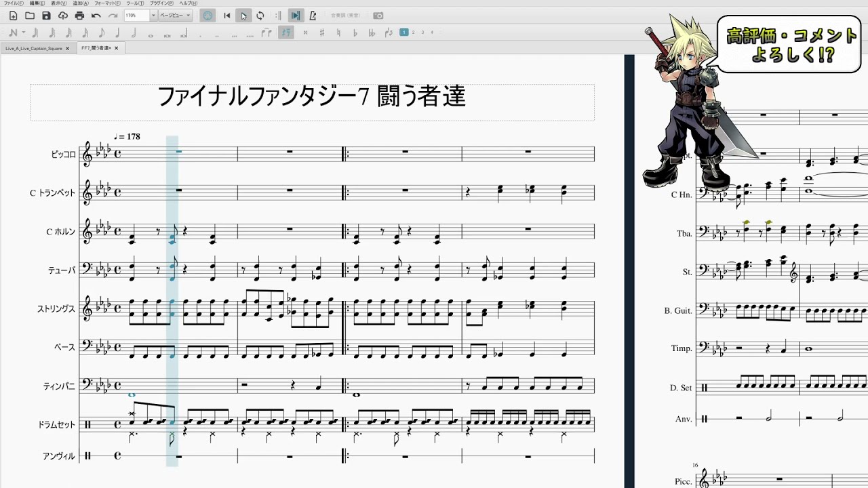This screenshot has height=488, width=868.
Task: Apply a quadruple augmentation dot
Action: 250,35
